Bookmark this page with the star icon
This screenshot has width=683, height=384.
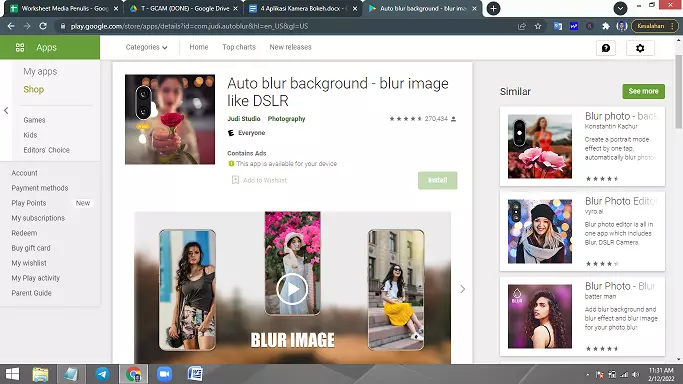tap(538, 26)
